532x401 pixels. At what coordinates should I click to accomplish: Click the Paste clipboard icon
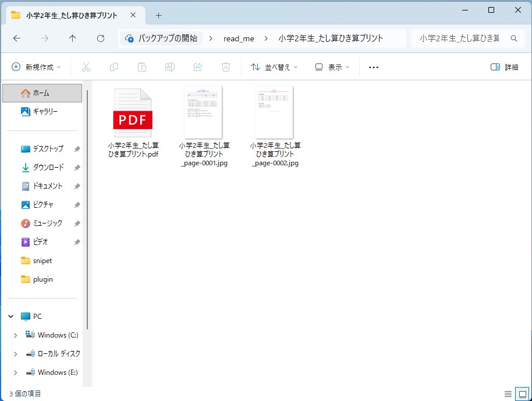point(142,67)
